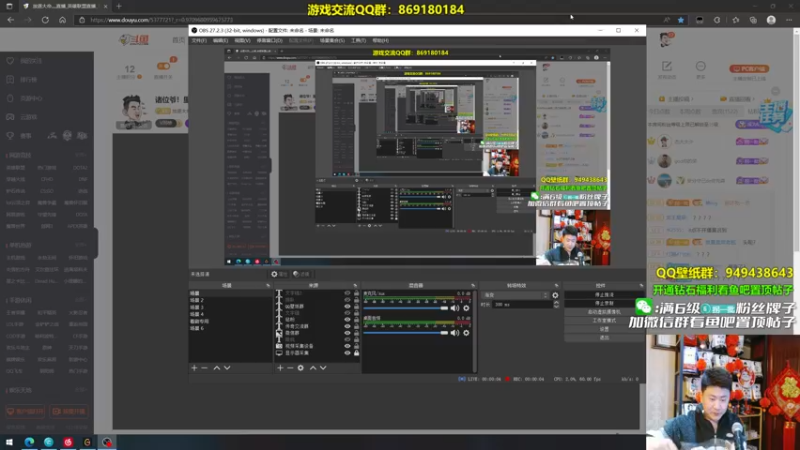Open settings gear for 桌面音频 mixer channel
Screen dimensions: 800x450
click(x=466, y=333)
